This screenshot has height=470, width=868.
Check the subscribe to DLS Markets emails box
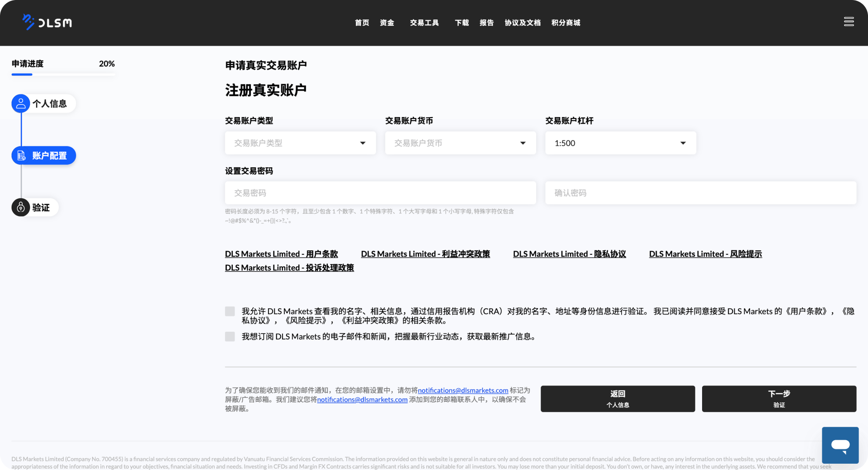[x=230, y=336]
